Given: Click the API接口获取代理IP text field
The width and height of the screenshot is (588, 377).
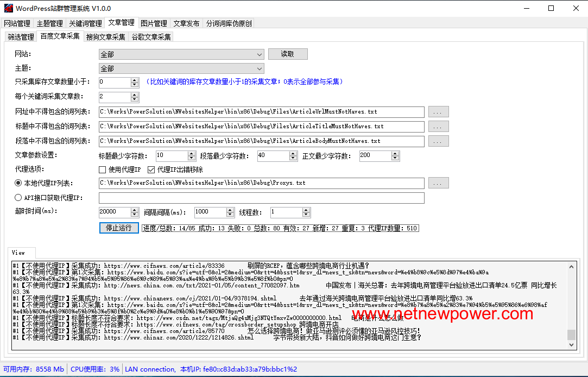Looking at the screenshot, I should (261, 198).
